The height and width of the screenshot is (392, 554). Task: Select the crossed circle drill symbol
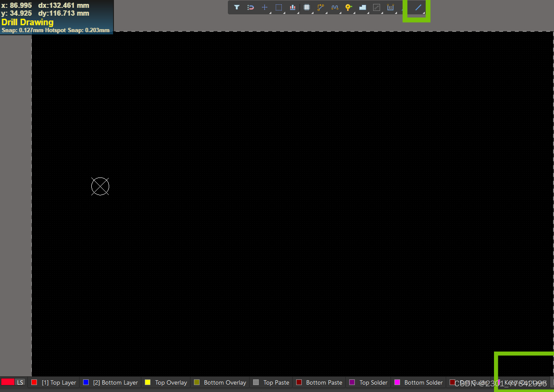100,186
